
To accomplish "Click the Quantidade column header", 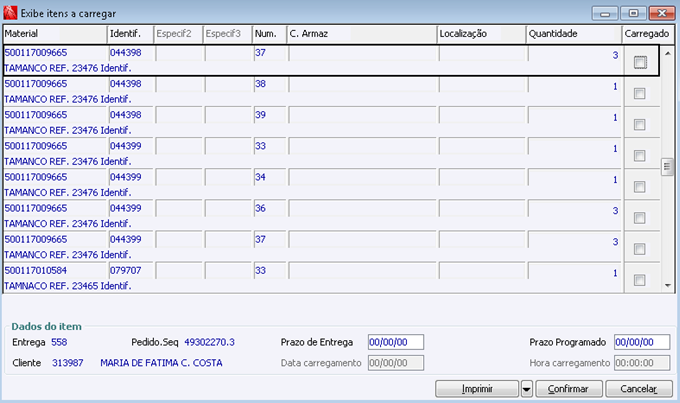I will click(x=574, y=34).
